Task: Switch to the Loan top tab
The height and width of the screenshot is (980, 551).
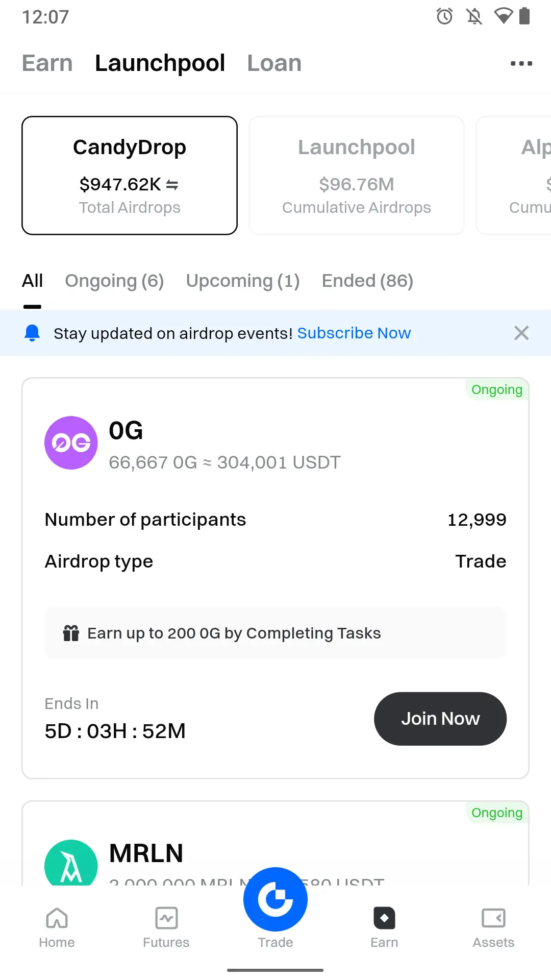Action: [274, 63]
